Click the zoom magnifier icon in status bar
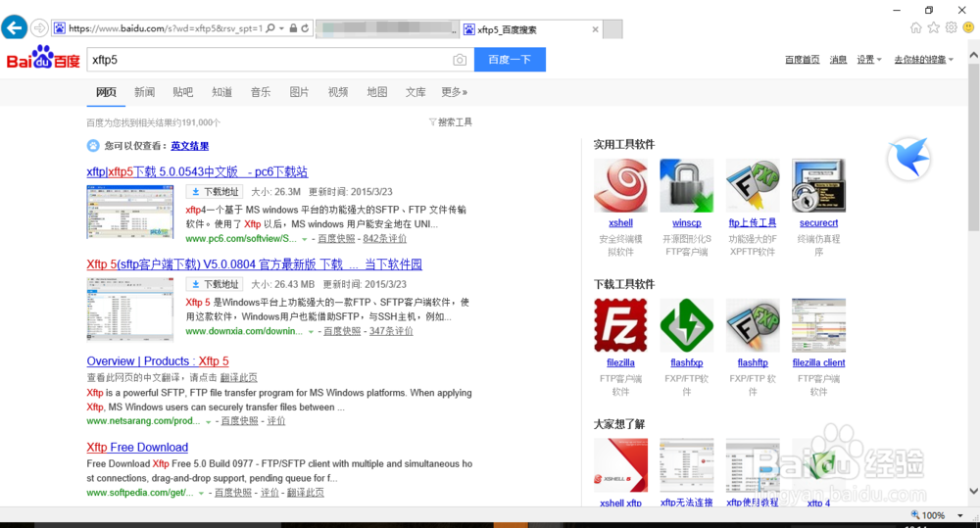Image resolution: width=980 pixels, height=528 pixels. point(915,515)
